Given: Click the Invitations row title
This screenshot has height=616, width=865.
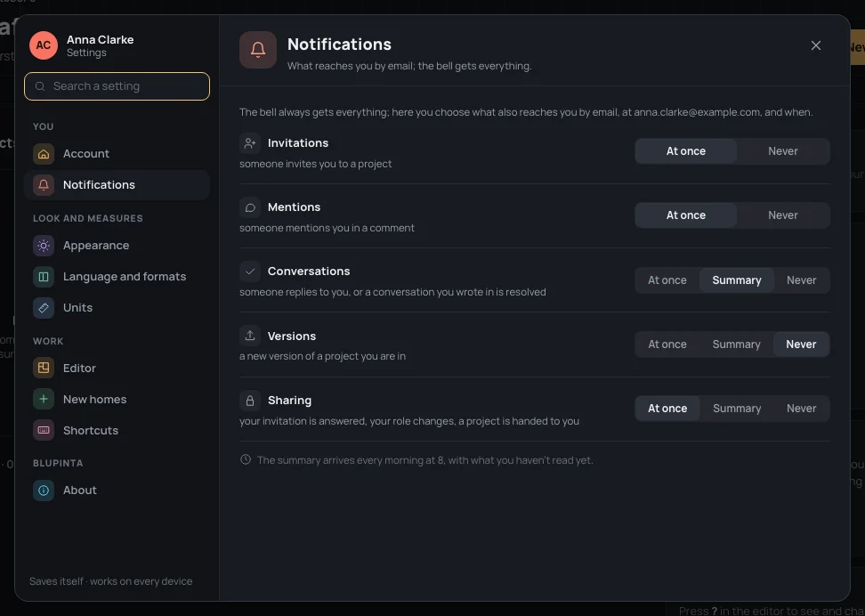Looking at the screenshot, I should [x=298, y=143].
